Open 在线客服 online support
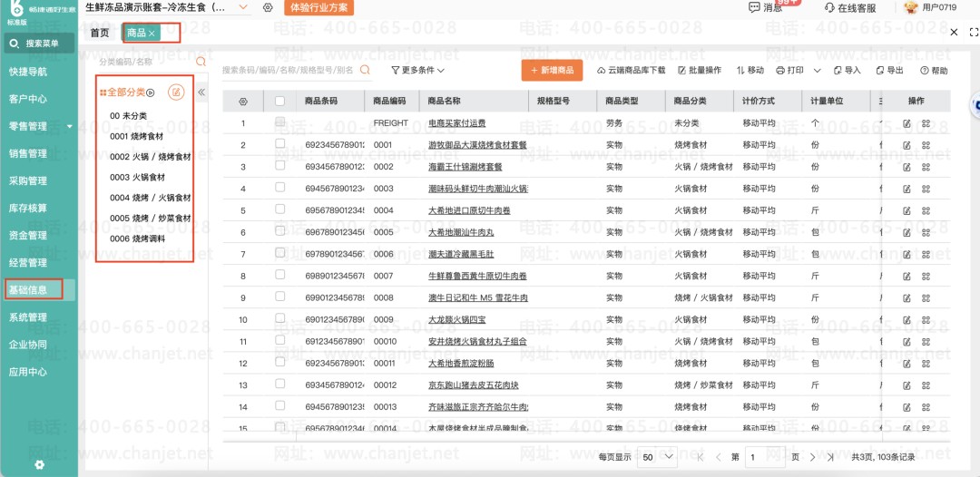 point(850,7)
